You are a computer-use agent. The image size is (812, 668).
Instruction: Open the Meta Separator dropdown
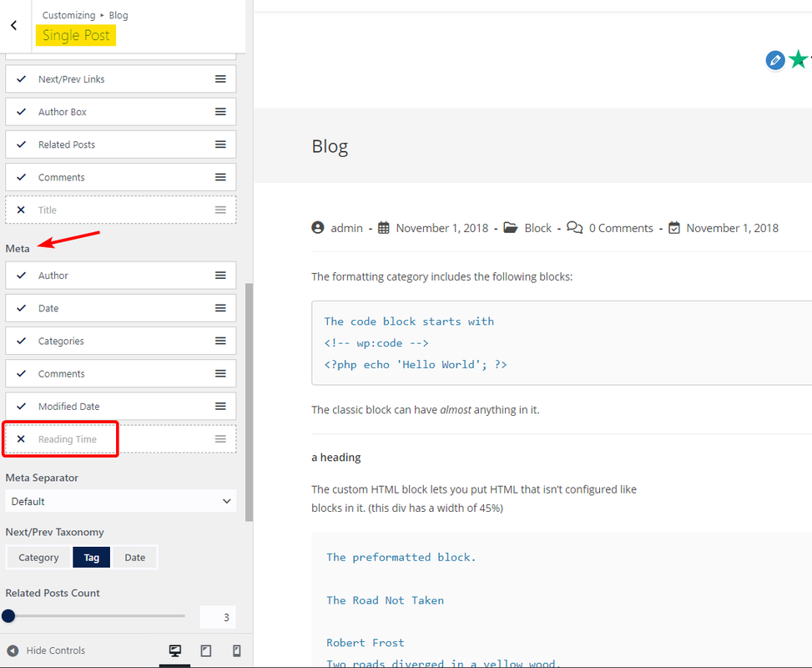[x=121, y=501]
